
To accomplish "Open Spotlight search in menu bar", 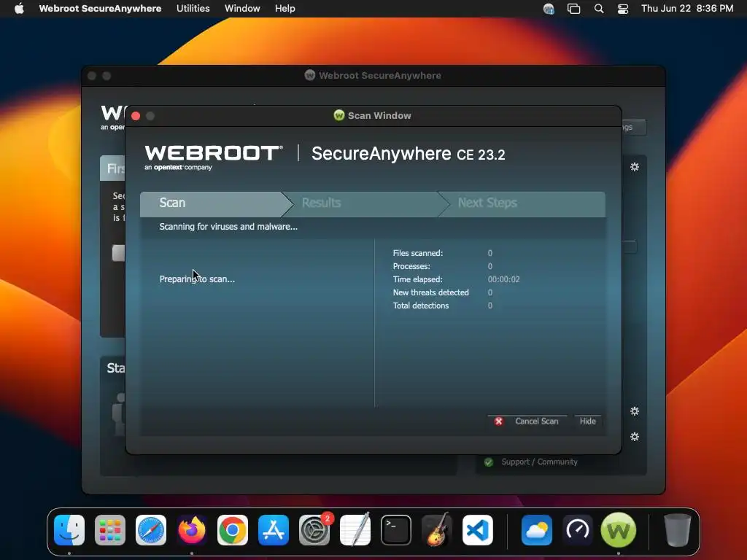I will pyautogui.click(x=599, y=9).
